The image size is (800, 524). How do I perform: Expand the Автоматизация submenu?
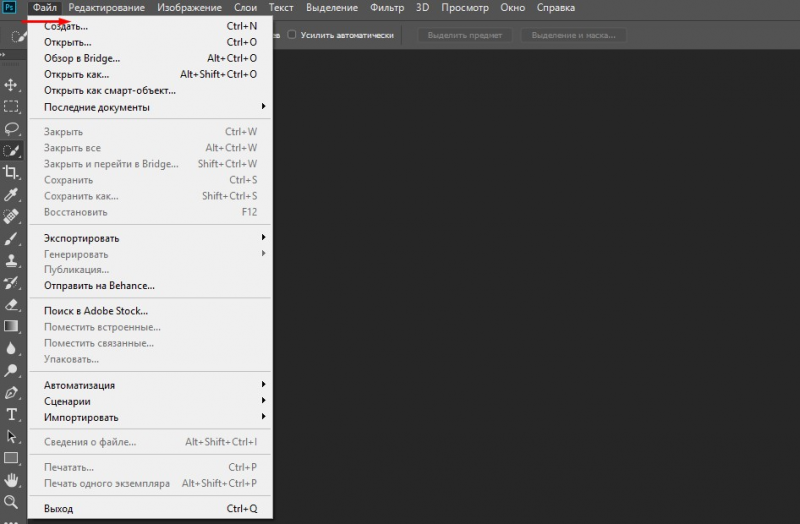click(151, 385)
